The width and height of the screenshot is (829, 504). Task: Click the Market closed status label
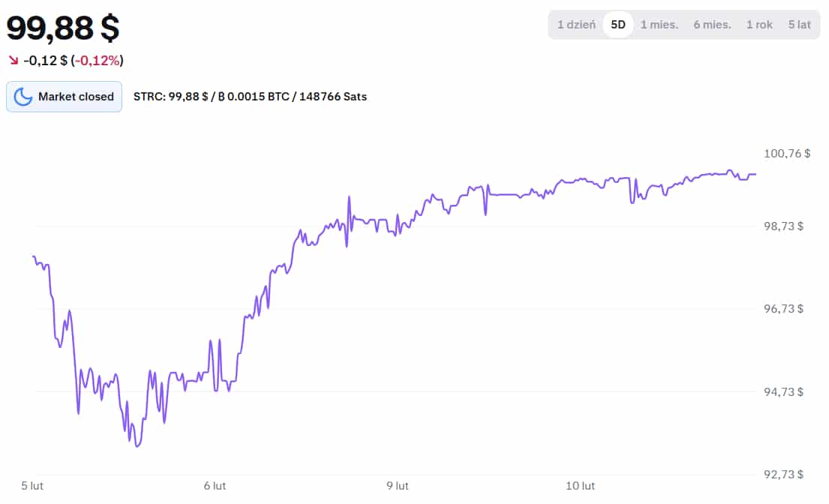point(76,97)
